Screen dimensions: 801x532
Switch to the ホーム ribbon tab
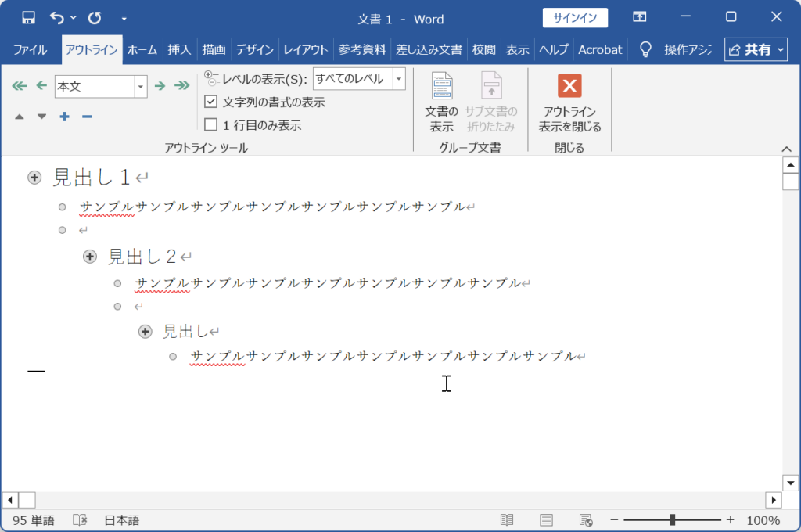pyautogui.click(x=142, y=49)
